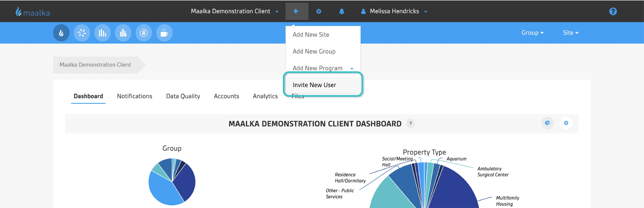Switch to the Dashboard tab

pyautogui.click(x=88, y=96)
